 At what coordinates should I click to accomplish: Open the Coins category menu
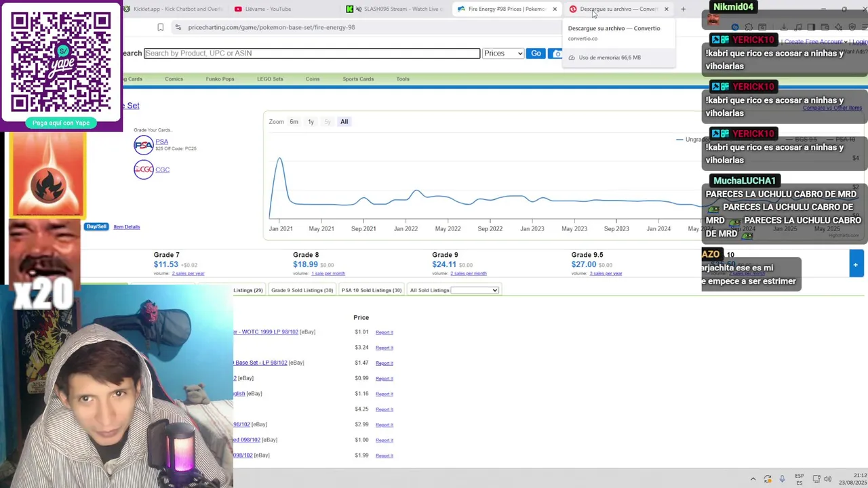312,79
